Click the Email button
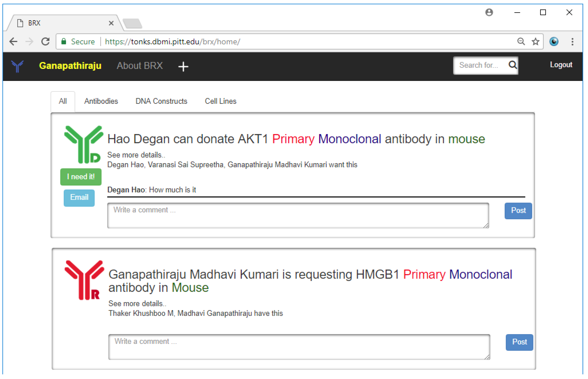 click(x=79, y=198)
